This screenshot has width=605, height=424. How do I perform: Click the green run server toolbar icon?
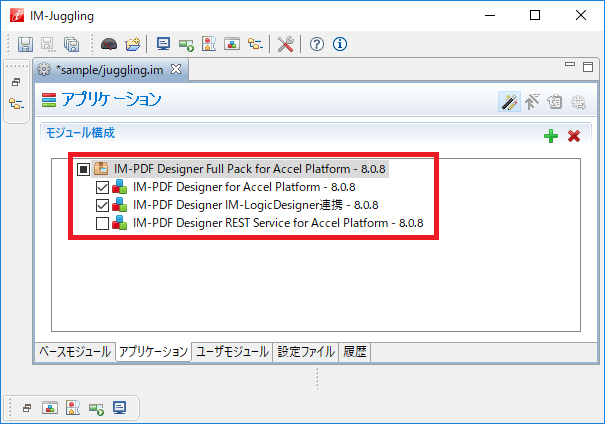tap(186, 45)
